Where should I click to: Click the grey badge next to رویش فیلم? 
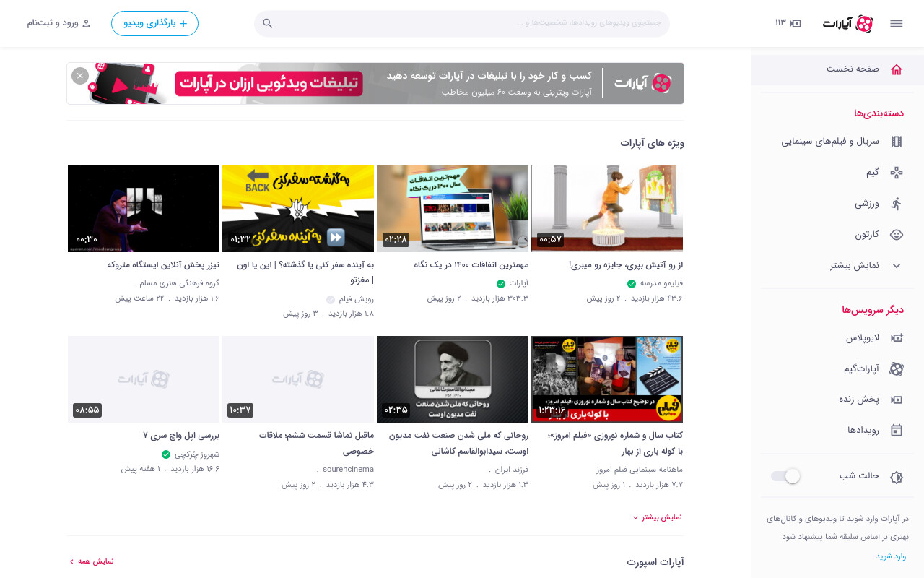331,300
